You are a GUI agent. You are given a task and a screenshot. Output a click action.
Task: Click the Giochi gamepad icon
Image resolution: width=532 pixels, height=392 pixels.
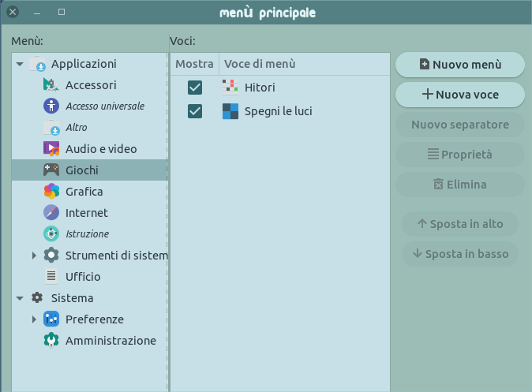click(x=51, y=170)
